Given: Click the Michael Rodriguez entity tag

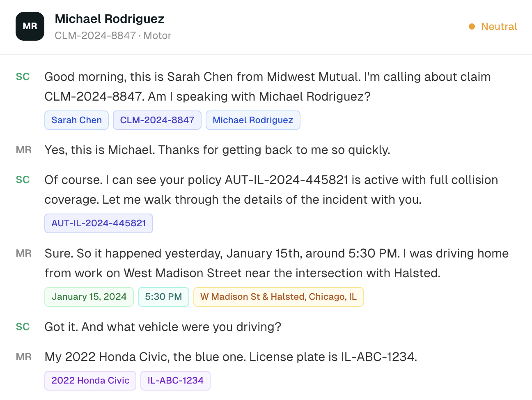Looking at the screenshot, I should click(253, 120).
